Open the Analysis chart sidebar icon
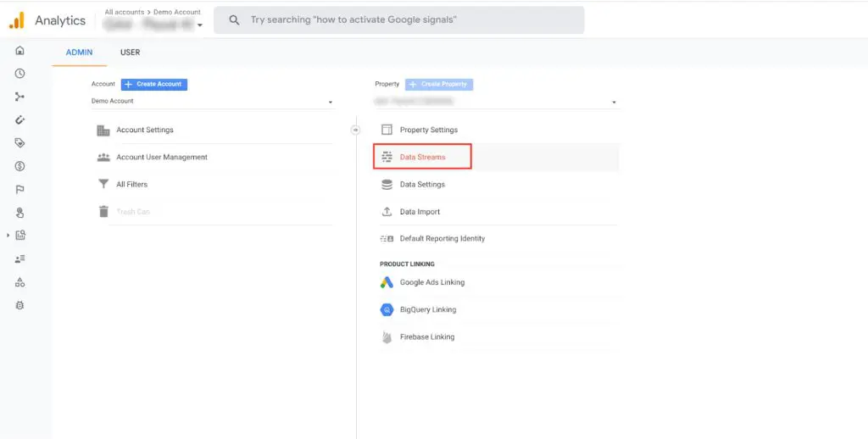The image size is (868, 439). [20, 236]
